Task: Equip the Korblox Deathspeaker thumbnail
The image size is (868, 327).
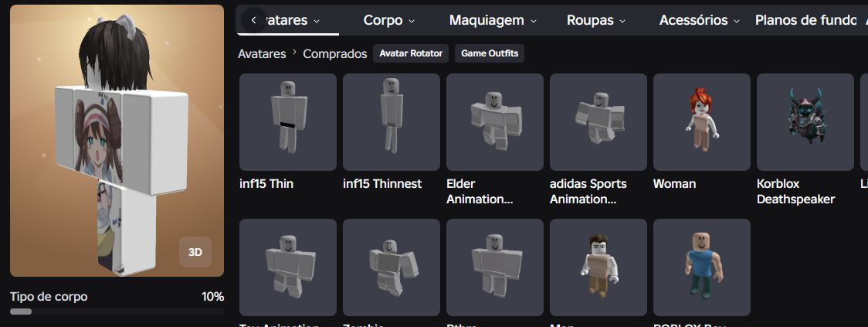Action: [805, 122]
